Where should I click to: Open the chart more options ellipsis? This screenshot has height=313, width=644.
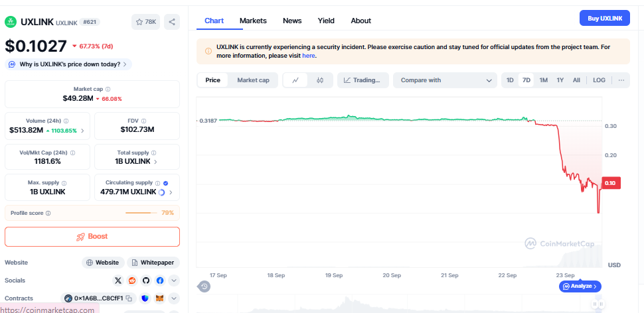point(621,80)
